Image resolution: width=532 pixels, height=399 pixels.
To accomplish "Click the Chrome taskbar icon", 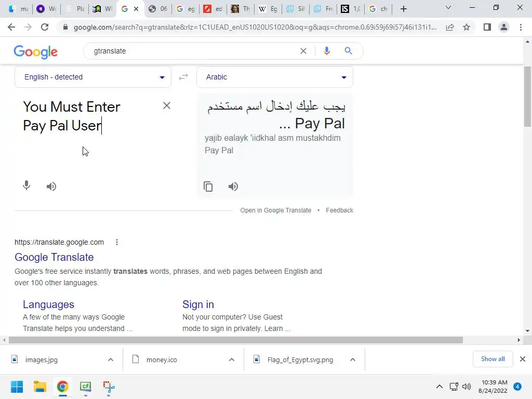I will pos(62,387).
